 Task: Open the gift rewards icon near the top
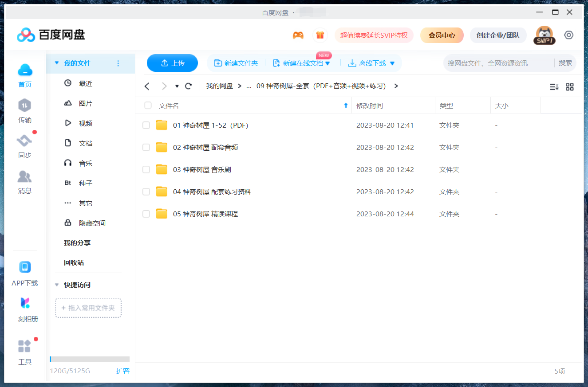coord(320,35)
